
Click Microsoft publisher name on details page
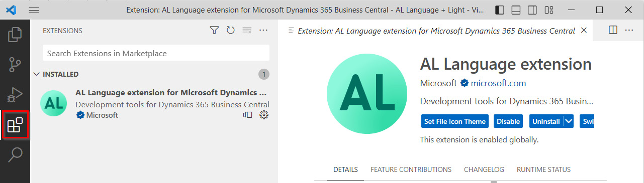[x=438, y=83]
